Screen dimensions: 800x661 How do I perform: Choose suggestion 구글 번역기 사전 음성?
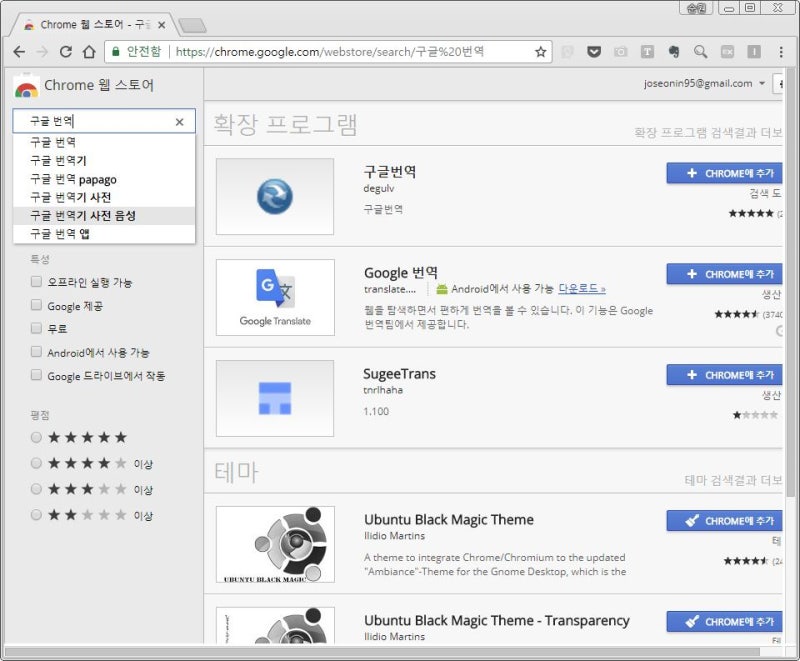point(104,216)
